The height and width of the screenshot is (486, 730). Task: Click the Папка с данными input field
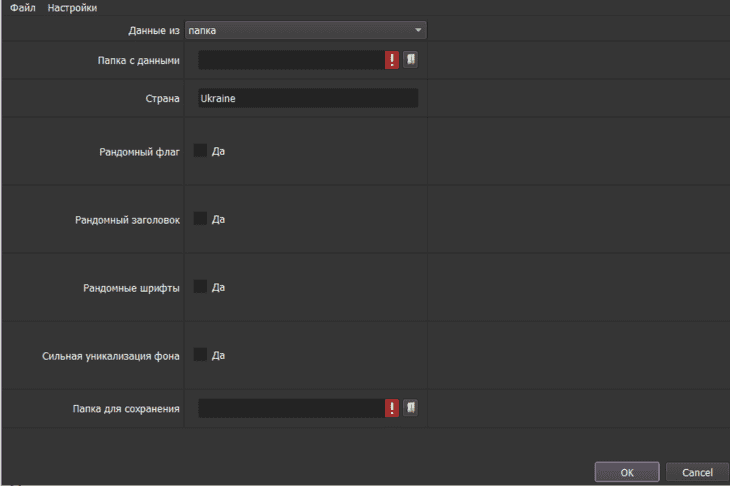(291, 60)
